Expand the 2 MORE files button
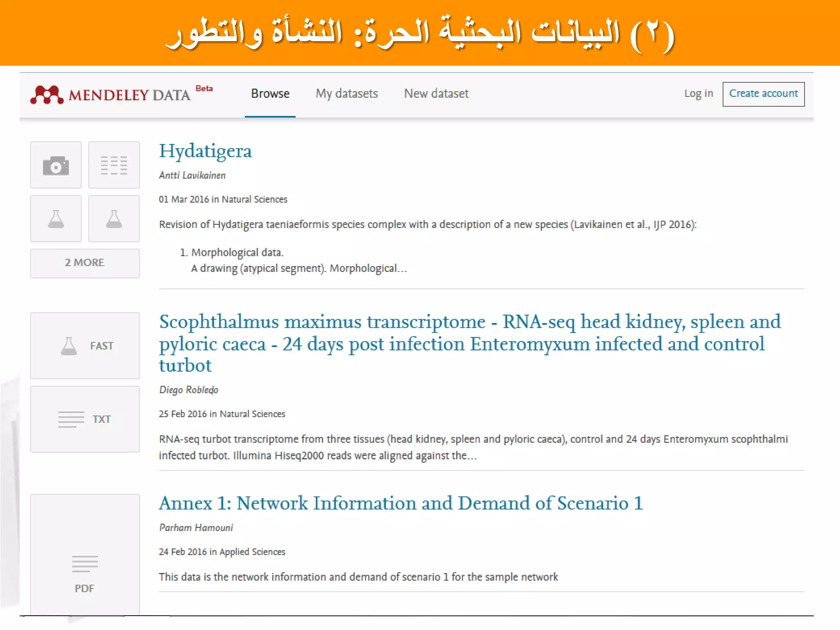Image resolution: width=840 pixels, height=630 pixels. click(x=85, y=263)
